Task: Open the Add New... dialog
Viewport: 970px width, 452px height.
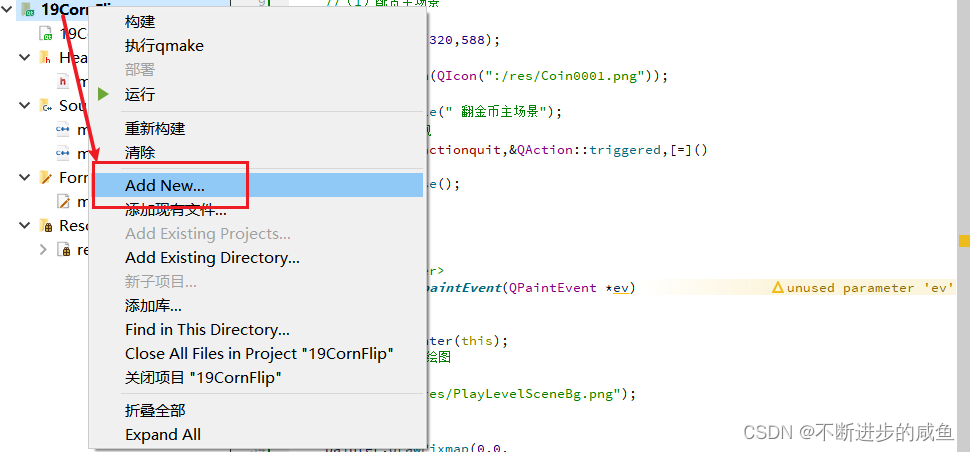Action: click(258, 185)
